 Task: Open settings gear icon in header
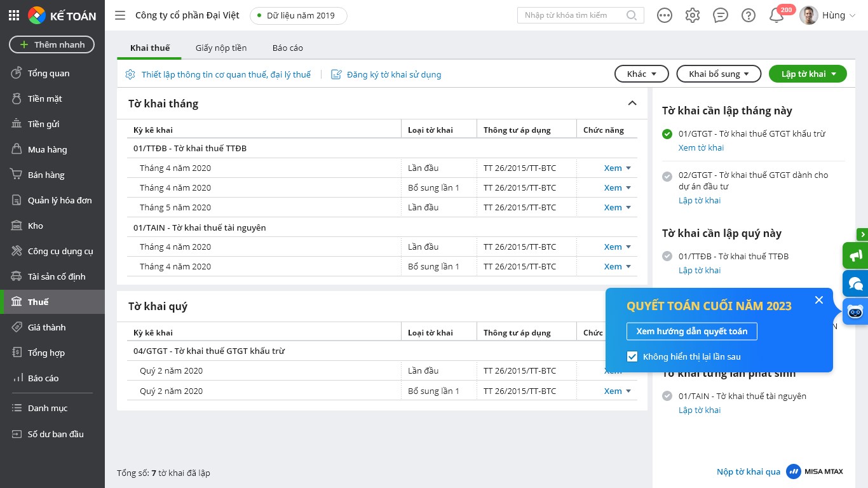pyautogui.click(x=693, y=15)
